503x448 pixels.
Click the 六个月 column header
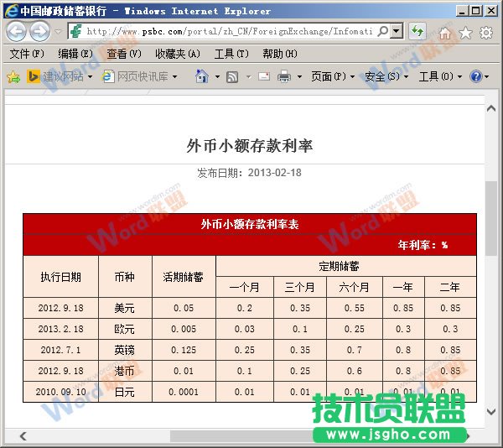[354, 287]
